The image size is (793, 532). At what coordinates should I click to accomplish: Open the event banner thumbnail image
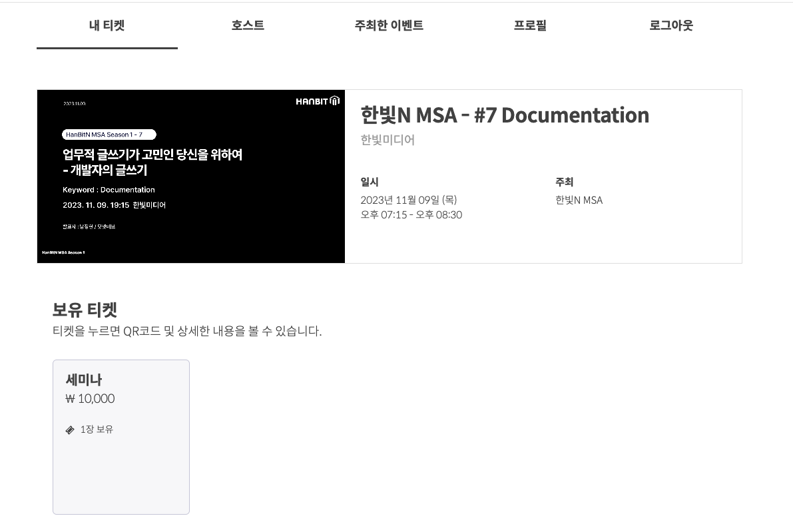pos(191,176)
